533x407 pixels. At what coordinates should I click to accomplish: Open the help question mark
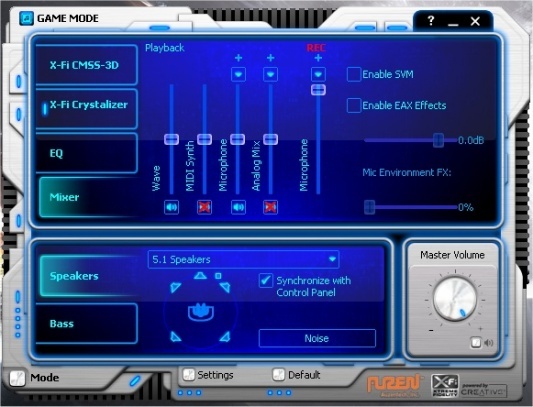coord(431,21)
